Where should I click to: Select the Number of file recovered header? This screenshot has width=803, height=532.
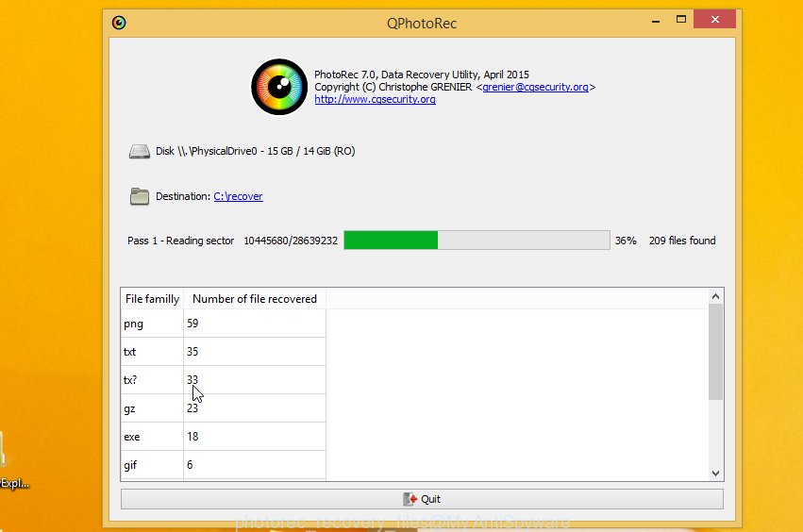coord(255,299)
